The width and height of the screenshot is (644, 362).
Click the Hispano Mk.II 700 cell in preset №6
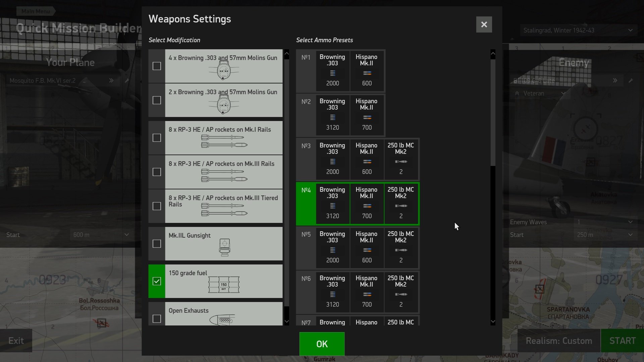click(367, 292)
